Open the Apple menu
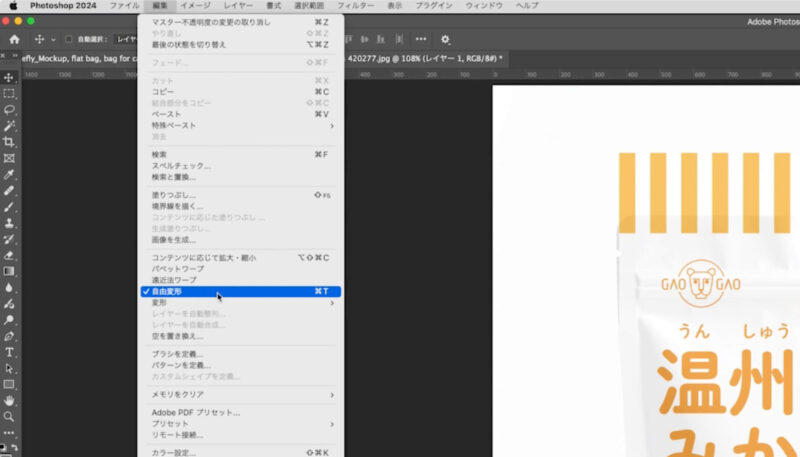800x457 pixels. pos(13,6)
